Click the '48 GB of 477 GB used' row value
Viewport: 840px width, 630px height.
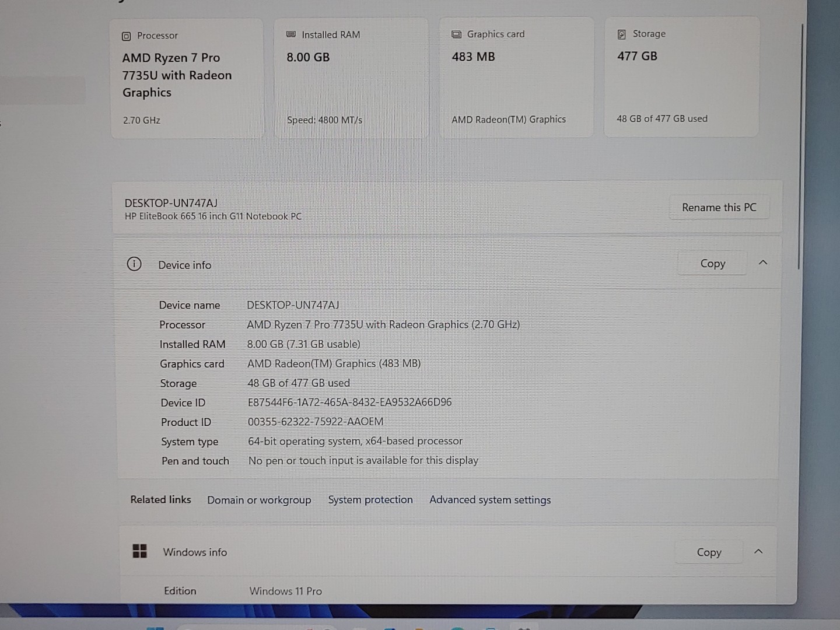click(x=299, y=383)
